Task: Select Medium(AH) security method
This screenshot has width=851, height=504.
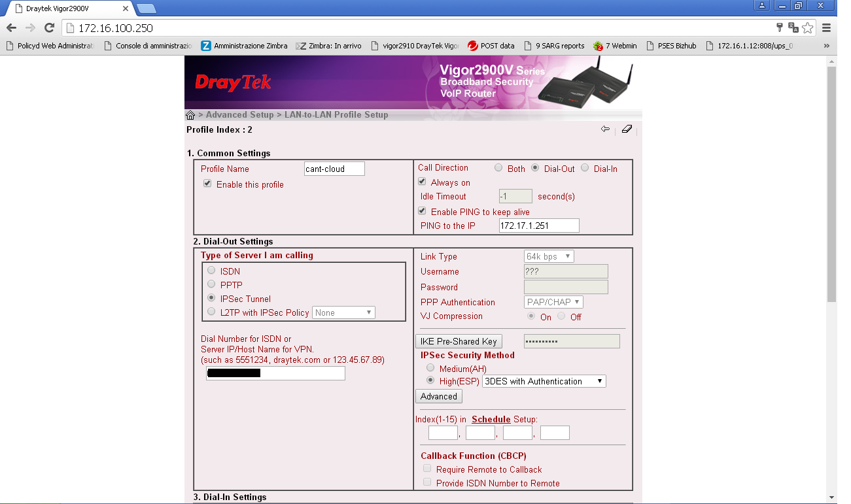Action: click(430, 368)
